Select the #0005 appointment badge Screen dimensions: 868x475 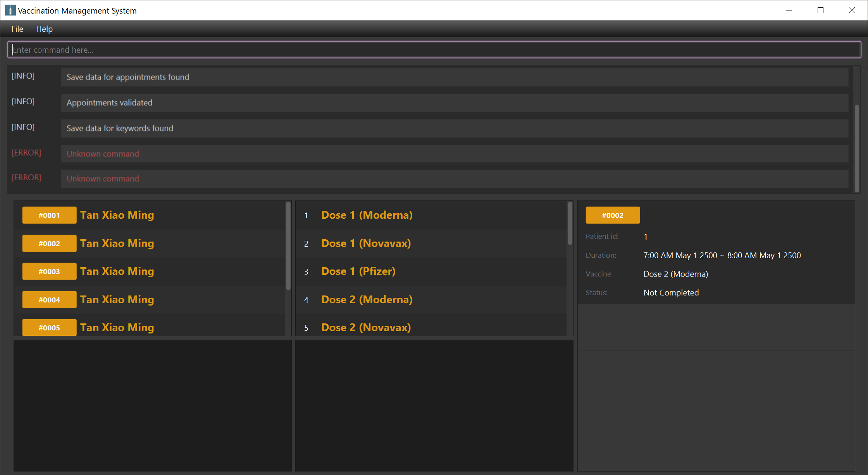49,328
